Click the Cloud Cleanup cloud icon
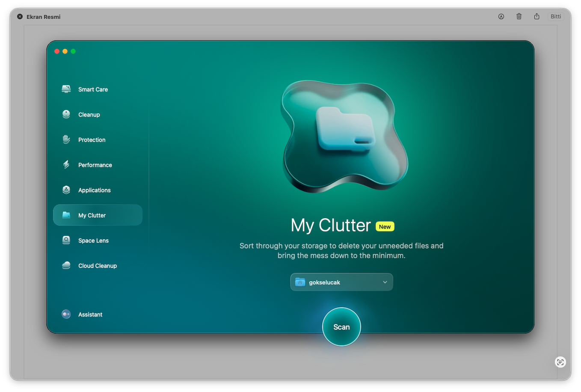The image size is (581, 392). [x=66, y=265]
